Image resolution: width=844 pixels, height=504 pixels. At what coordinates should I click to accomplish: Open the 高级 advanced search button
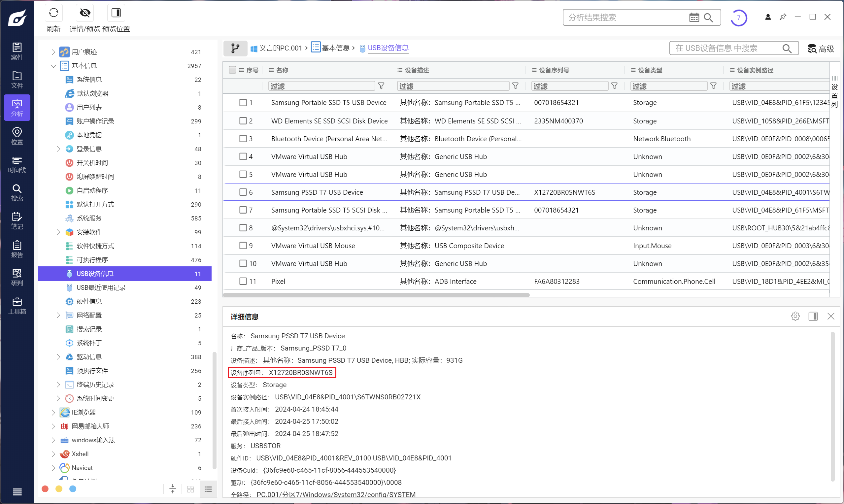(821, 49)
